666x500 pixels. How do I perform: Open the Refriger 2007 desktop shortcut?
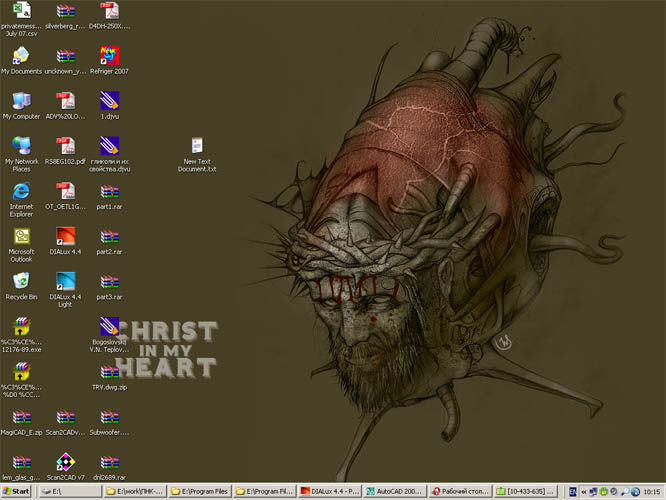tap(110, 56)
